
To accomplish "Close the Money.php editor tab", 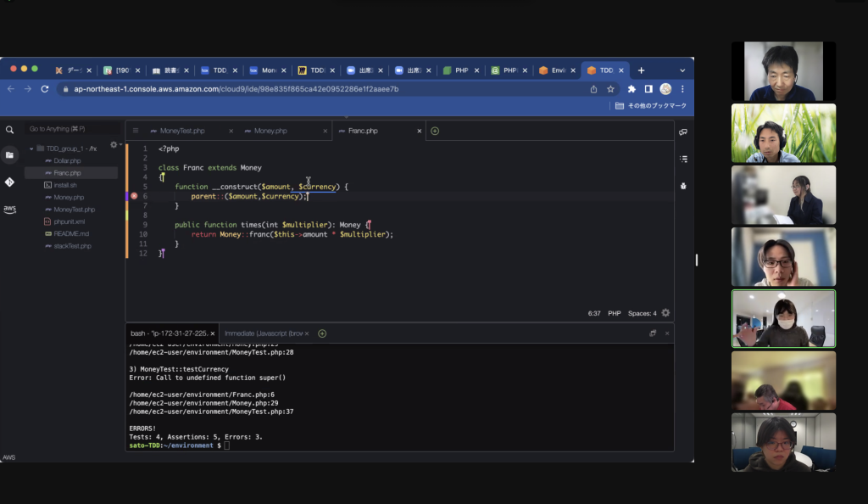I will pos(325,132).
